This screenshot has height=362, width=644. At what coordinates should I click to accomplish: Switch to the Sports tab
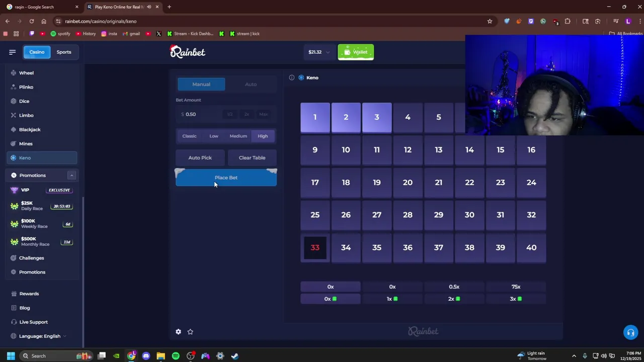[64, 52]
